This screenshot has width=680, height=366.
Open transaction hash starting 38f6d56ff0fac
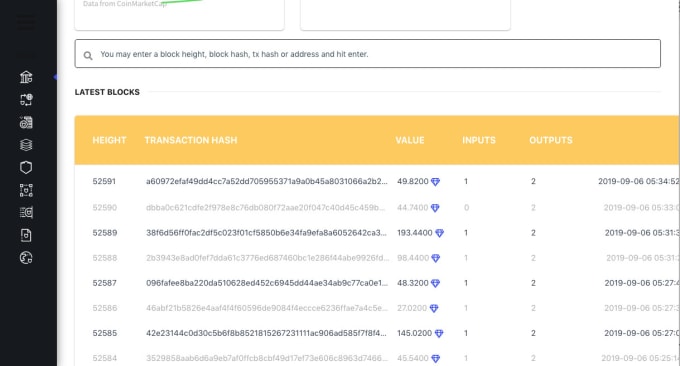coord(266,233)
